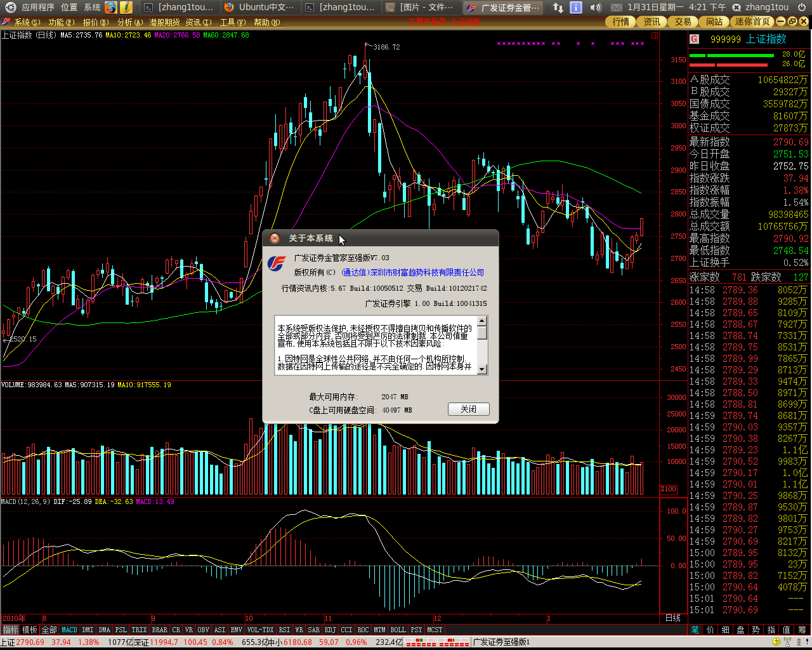
Task: Click the volume speaker icon in system tray
Action: (x=596, y=7)
